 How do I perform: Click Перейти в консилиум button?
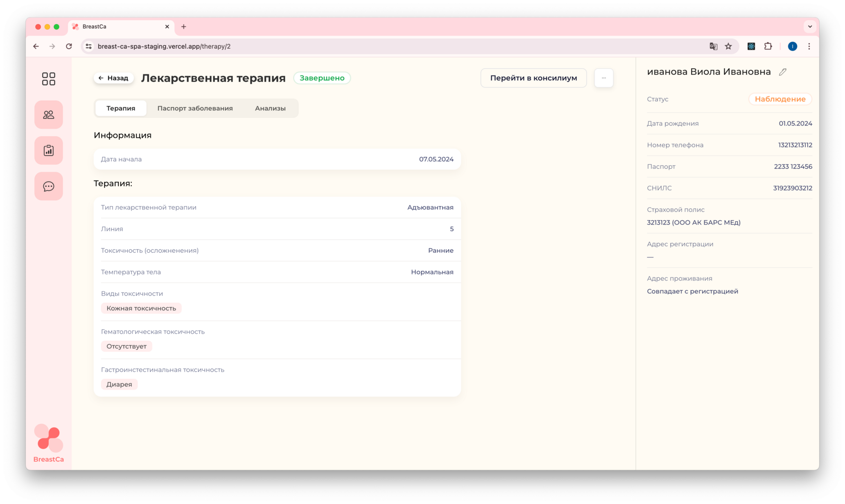click(x=533, y=78)
